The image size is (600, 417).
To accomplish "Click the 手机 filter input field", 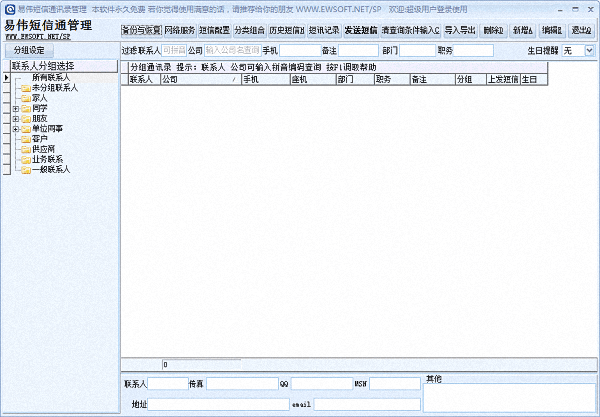I will 299,50.
